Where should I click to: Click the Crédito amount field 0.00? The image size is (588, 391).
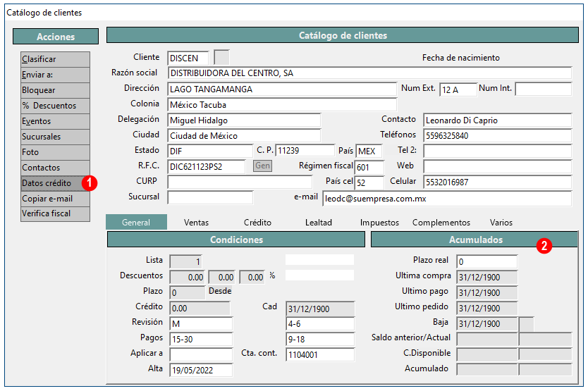(200, 308)
